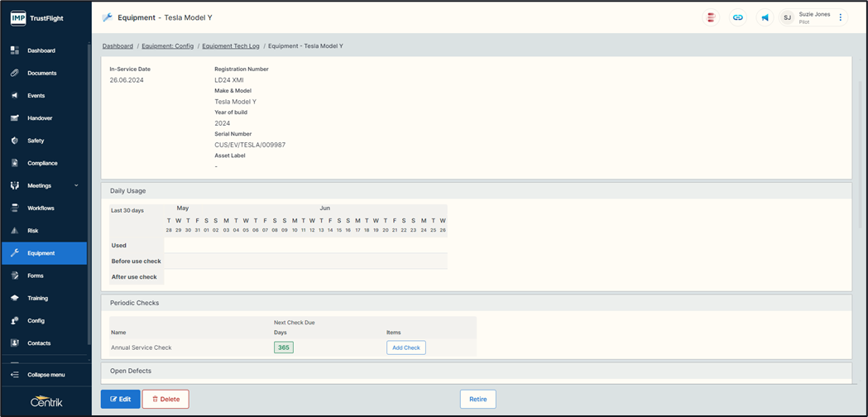Click registration number LD24 XMI
Image resolution: width=868 pixels, height=417 pixels.
point(228,79)
